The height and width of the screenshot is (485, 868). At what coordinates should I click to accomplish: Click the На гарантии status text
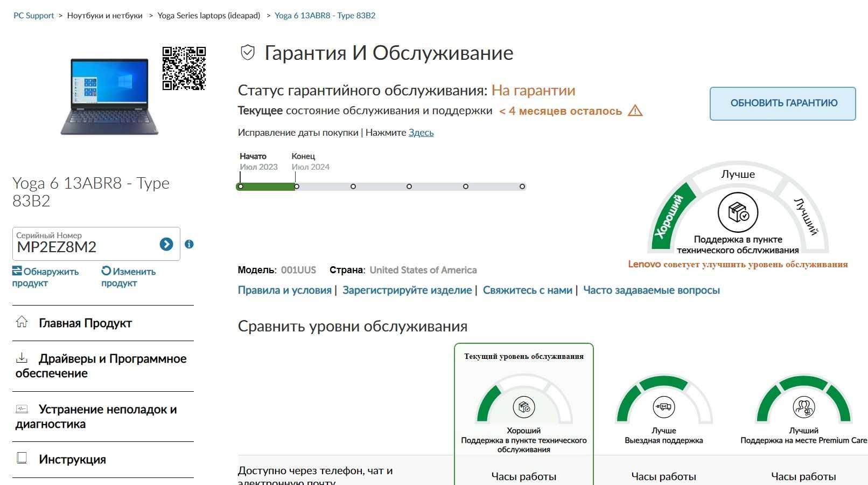point(533,90)
